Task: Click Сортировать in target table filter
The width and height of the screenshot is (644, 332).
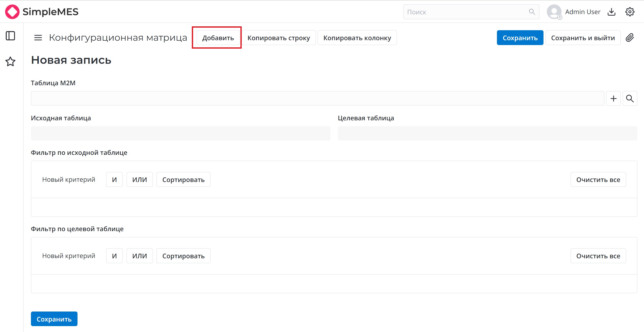Action: [183, 256]
